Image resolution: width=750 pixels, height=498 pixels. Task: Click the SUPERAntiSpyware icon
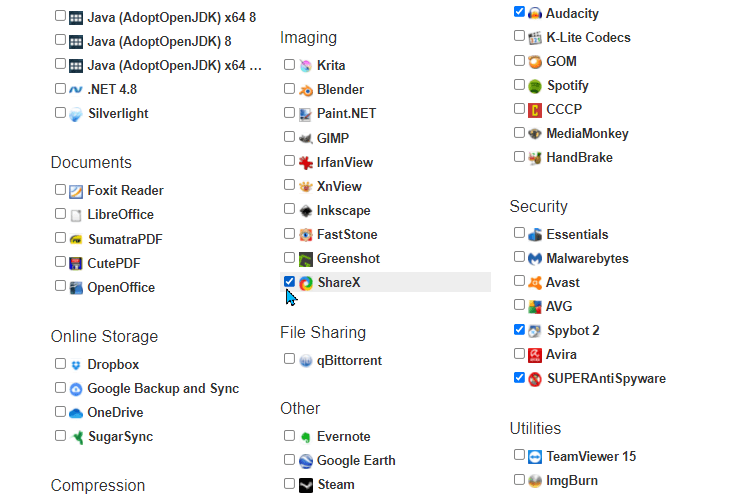535,379
